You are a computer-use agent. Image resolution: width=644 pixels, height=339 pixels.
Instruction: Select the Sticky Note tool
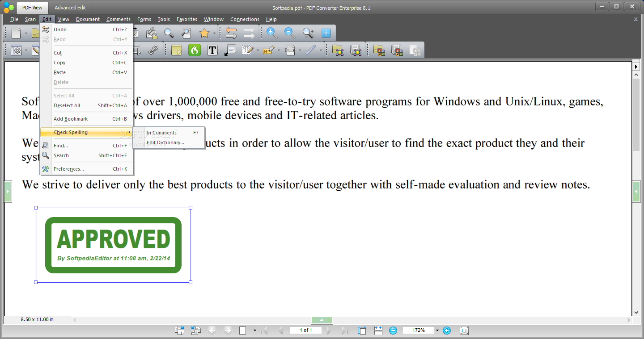pos(177,50)
